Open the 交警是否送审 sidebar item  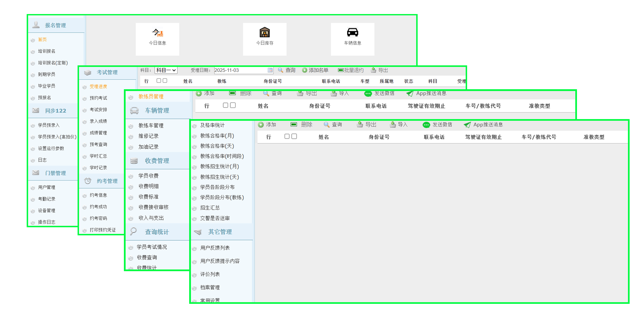click(215, 218)
